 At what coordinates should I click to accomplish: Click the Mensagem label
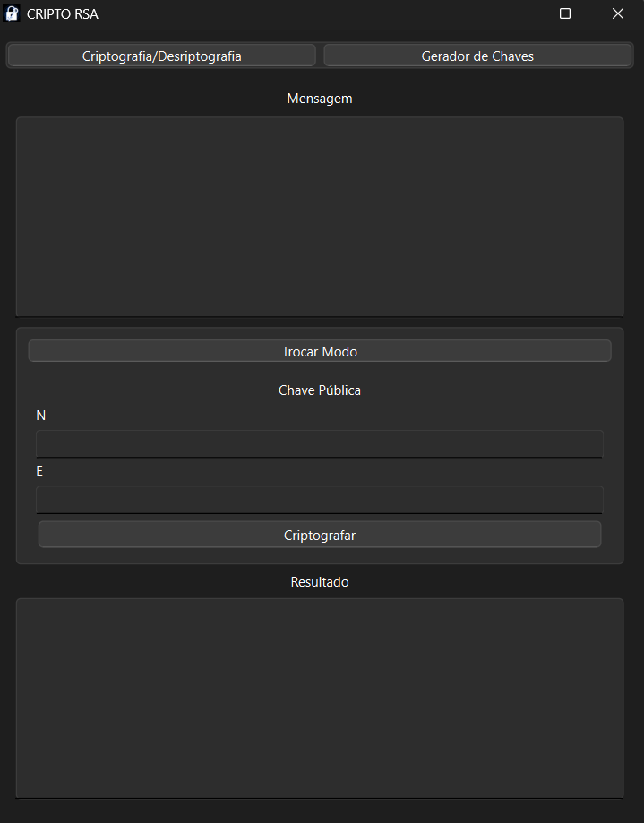(320, 99)
